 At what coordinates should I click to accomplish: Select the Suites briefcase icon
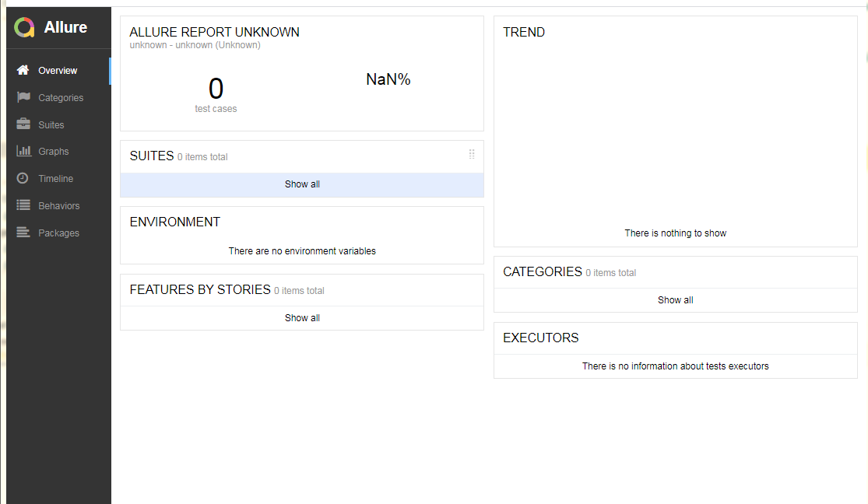[23, 124]
